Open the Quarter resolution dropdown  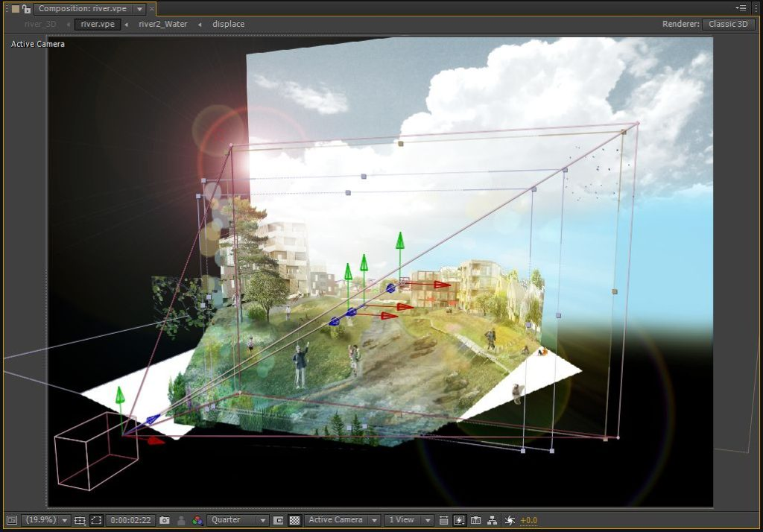click(x=238, y=520)
